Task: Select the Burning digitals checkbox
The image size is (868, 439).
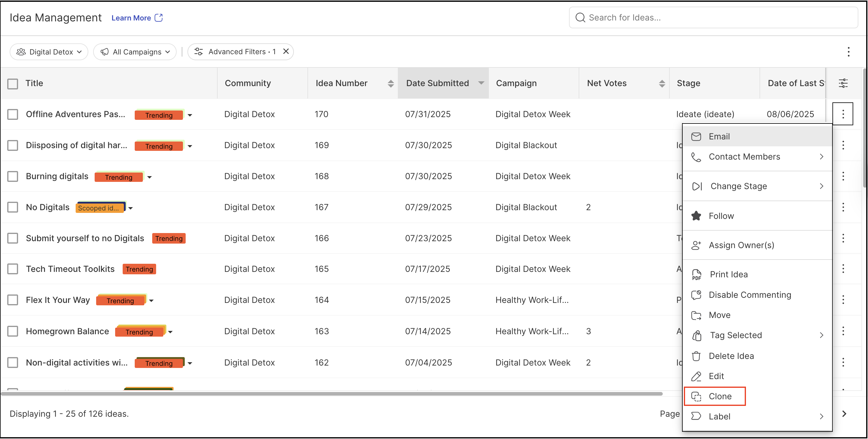Action: point(12,176)
